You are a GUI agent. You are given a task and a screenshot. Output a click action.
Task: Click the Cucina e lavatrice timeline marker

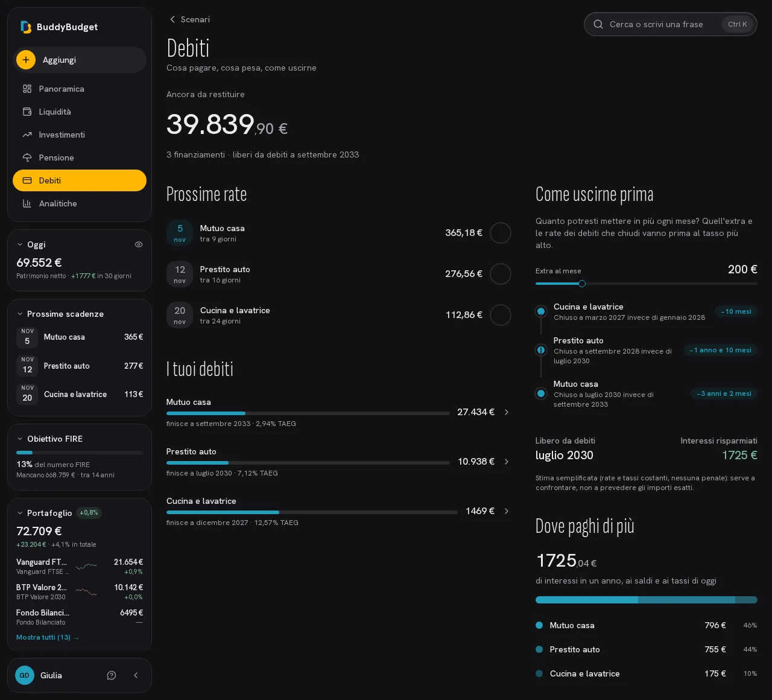[541, 311]
